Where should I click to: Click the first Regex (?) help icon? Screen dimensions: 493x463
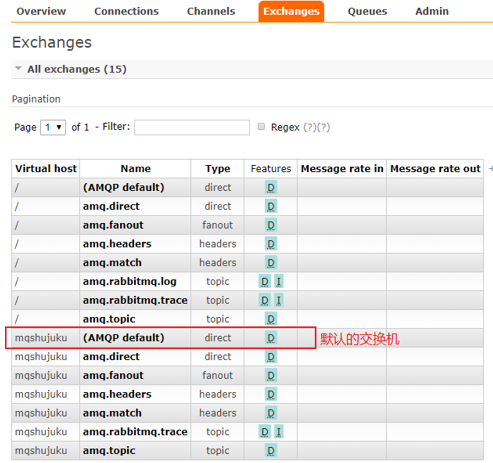pos(310,127)
